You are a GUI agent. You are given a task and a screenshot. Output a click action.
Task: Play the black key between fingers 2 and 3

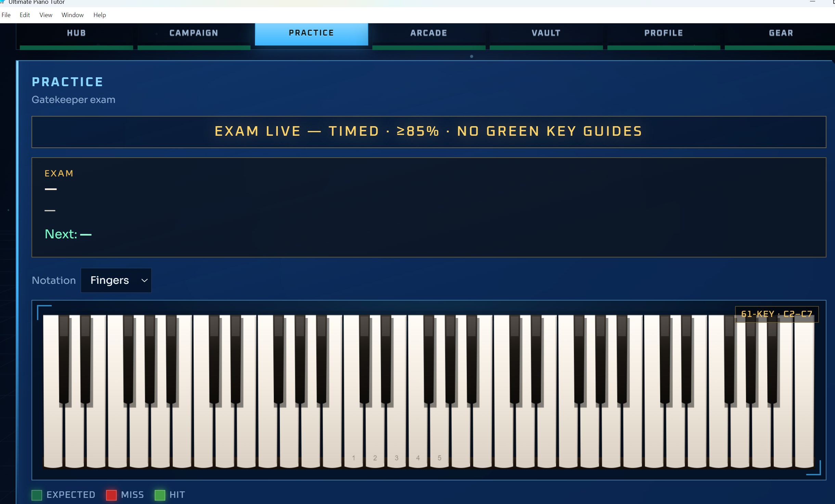tap(386, 359)
